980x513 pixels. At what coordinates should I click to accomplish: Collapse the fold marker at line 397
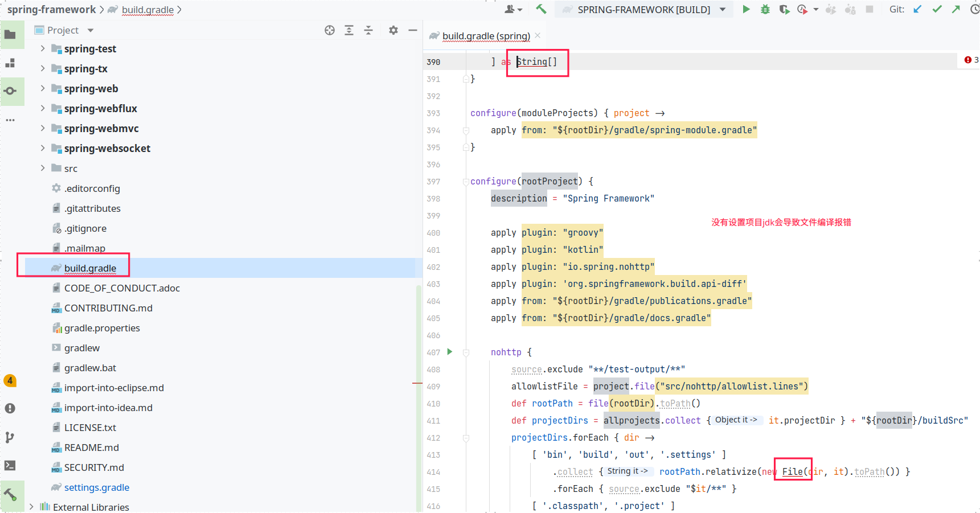pyautogui.click(x=466, y=182)
